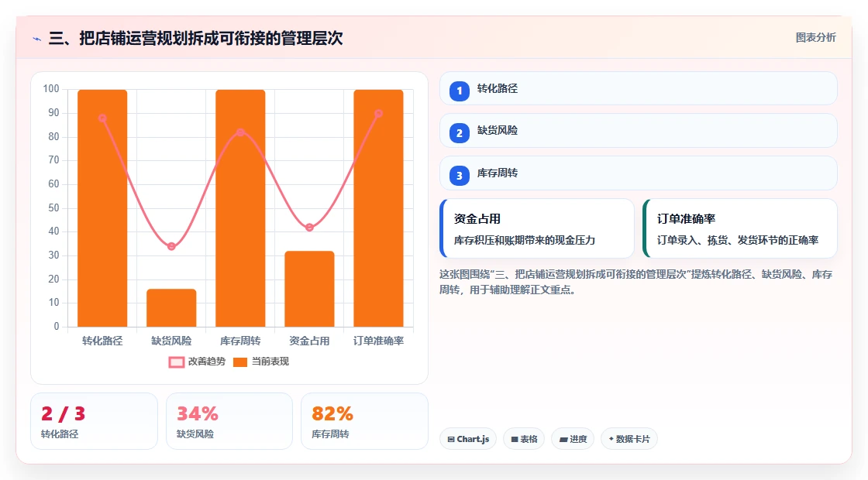Click the trend line point on 订单准确率 bar

379,113
